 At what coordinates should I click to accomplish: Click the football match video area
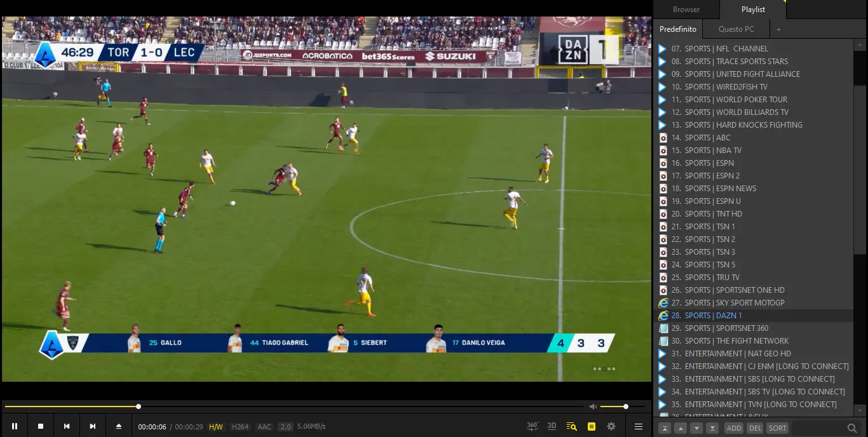coord(326,199)
